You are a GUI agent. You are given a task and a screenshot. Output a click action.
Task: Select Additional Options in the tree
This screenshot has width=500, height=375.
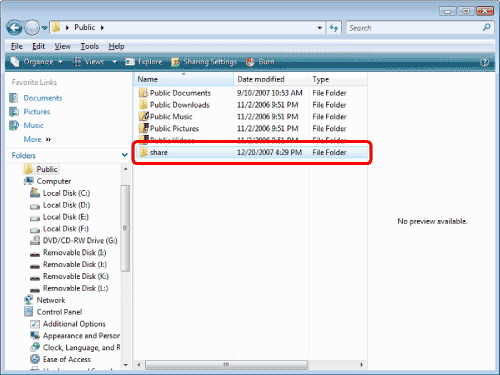pos(74,324)
